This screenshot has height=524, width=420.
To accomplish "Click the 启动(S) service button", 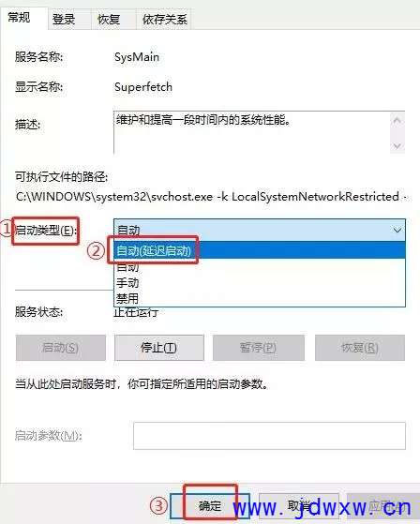I will 61,348.
